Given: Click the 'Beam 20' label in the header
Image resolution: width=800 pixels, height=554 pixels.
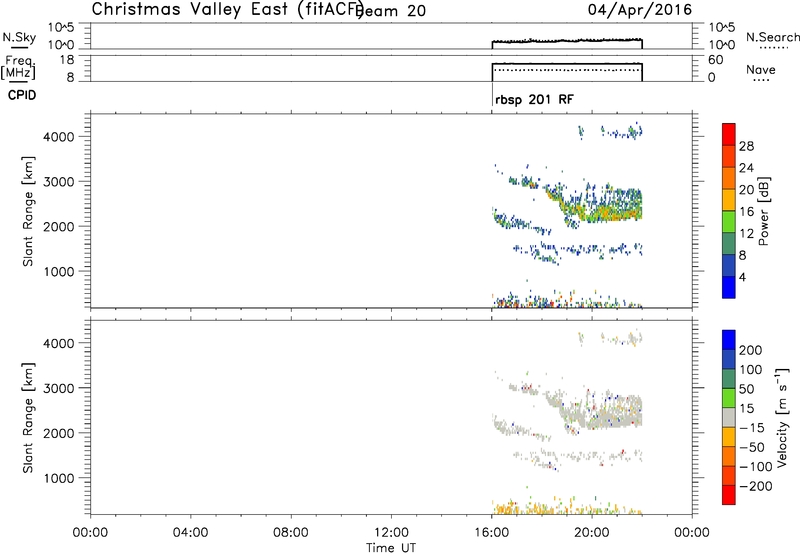Looking at the screenshot, I should click(392, 11).
